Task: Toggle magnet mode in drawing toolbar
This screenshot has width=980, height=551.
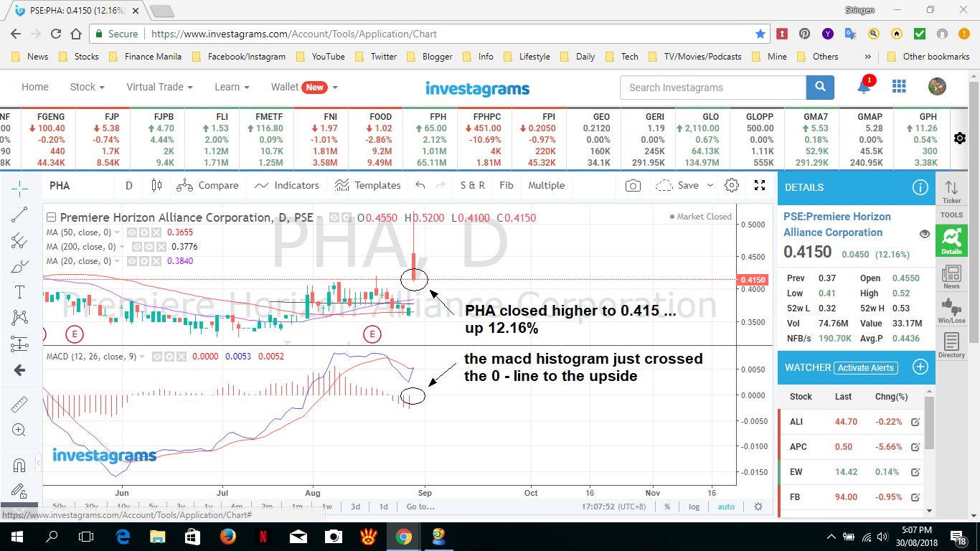Action: click(19, 465)
